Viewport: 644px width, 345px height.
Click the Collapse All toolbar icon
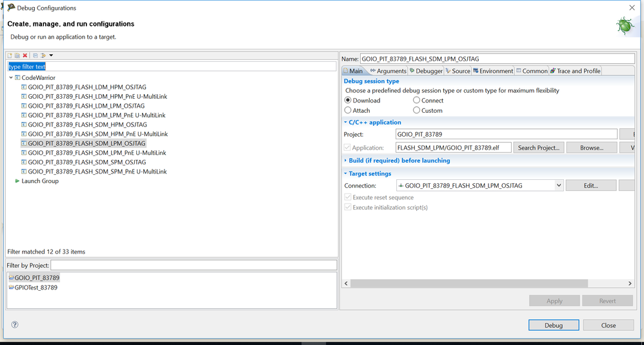35,55
